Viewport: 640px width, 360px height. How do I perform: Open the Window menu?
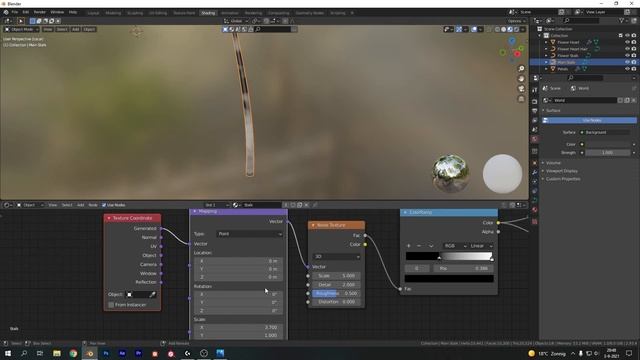coord(57,12)
